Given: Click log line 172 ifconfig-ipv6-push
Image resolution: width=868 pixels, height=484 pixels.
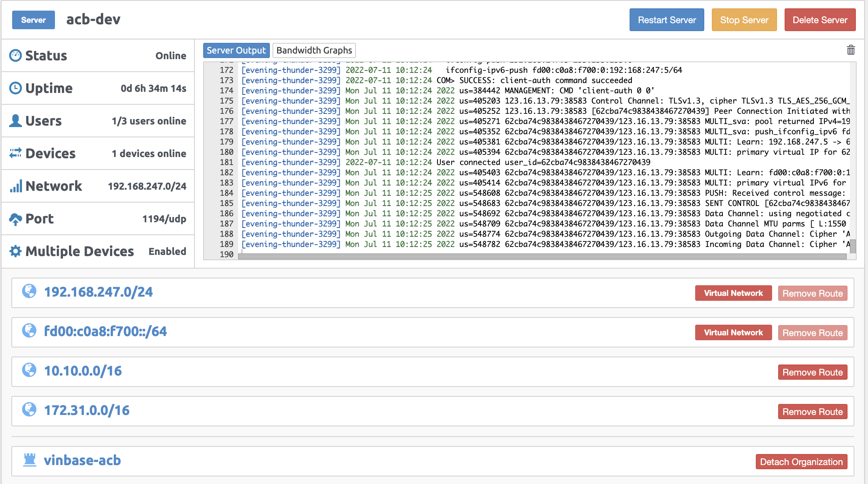Looking at the screenshot, I should coord(462,70).
